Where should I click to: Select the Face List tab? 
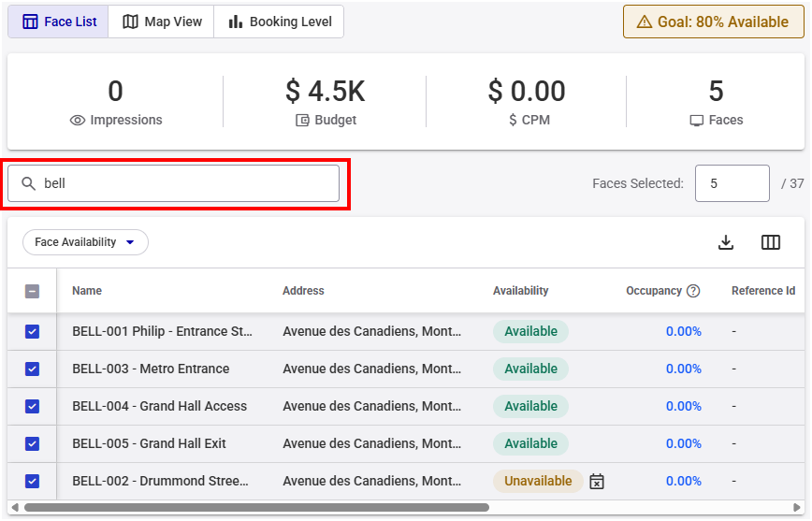tap(59, 22)
